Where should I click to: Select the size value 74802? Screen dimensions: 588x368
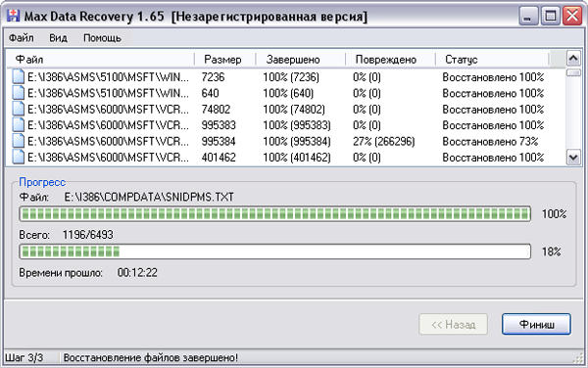click(x=216, y=110)
